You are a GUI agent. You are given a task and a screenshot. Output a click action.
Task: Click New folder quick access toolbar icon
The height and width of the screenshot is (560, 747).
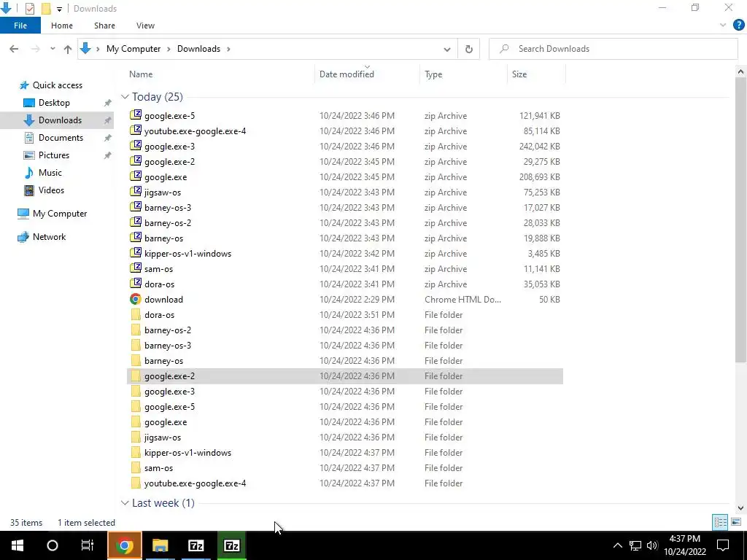click(46, 9)
